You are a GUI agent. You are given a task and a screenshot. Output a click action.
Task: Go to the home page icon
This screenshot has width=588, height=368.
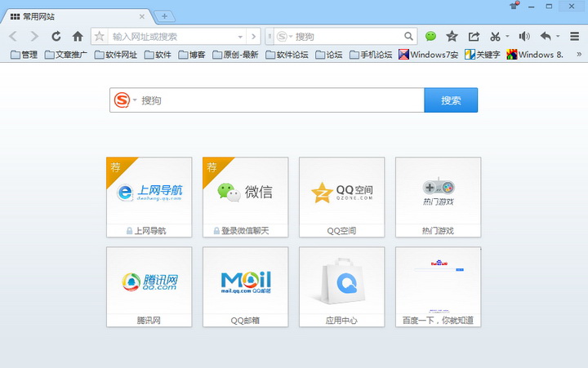tap(78, 37)
